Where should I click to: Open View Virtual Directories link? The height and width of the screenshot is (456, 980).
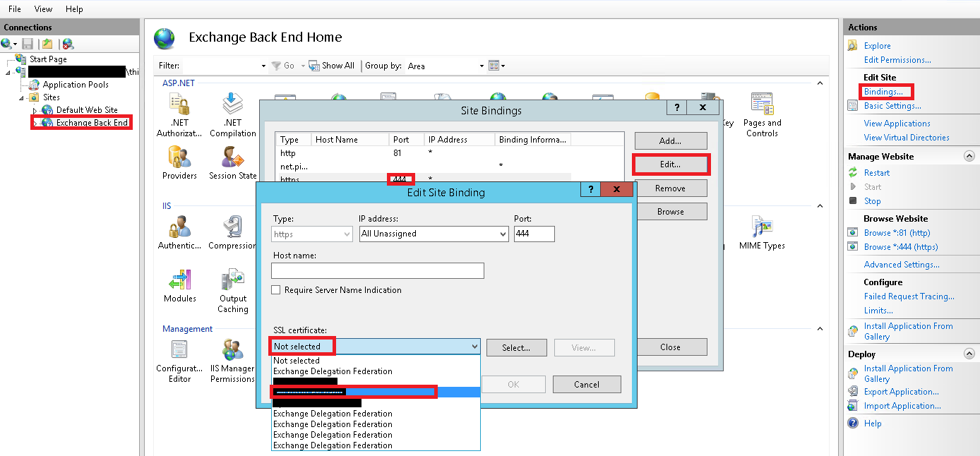[x=907, y=138]
